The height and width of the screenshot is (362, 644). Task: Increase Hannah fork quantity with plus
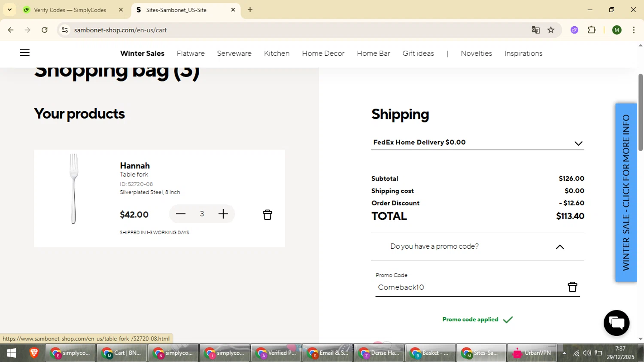pos(223,214)
